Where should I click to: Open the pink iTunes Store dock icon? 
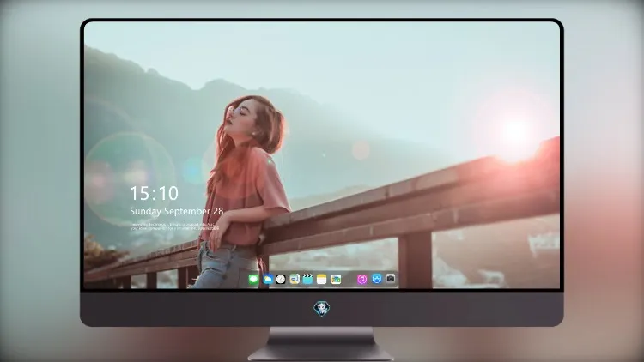click(361, 280)
